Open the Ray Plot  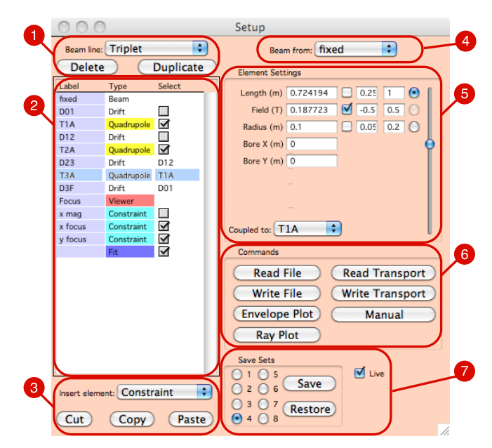tap(277, 335)
